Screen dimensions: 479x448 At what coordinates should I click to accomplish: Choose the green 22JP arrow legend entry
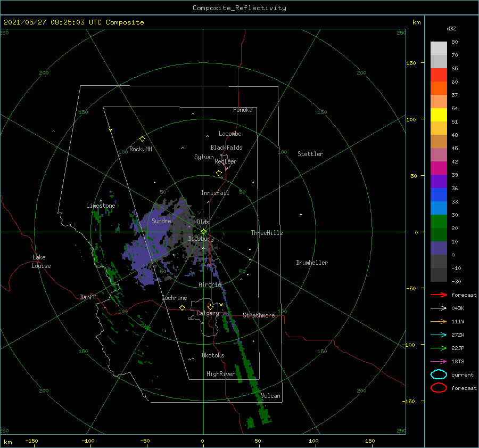pyautogui.click(x=439, y=348)
